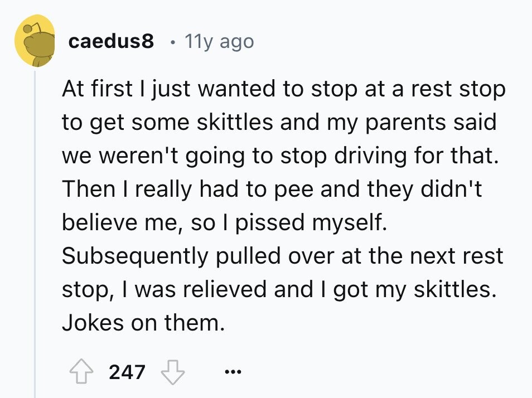Upvote the comment by caedus8

81,372
